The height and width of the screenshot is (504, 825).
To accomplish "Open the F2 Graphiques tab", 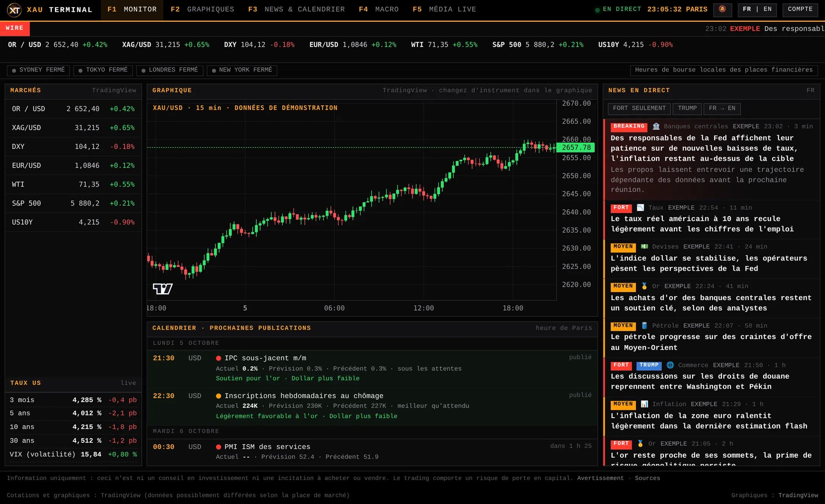I will (202, 10).
